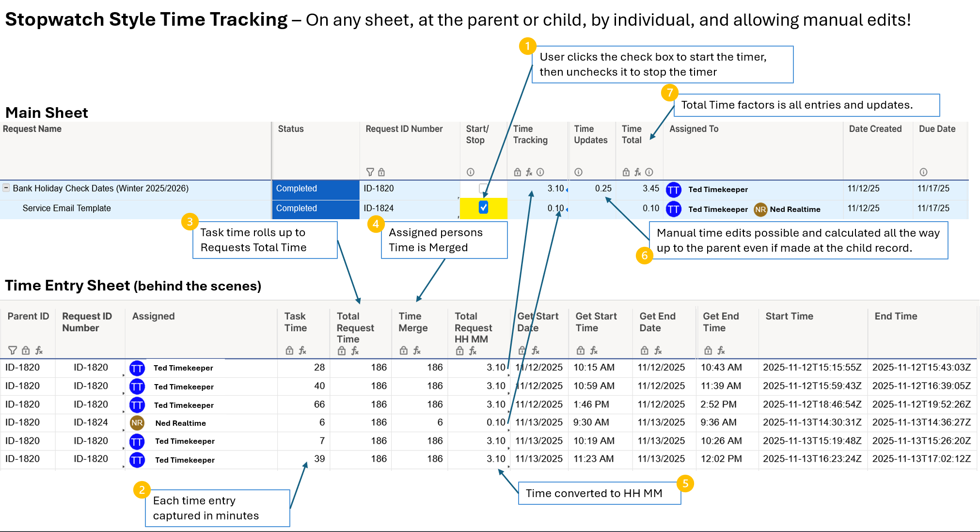Click the 0.25 Time Updates cell
980x532 pixels.
click(603, 188)
